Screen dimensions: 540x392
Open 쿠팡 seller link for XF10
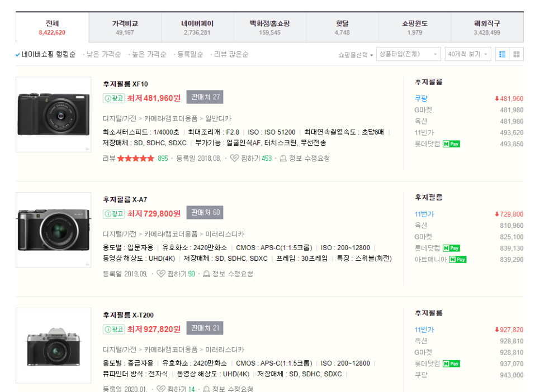(421, 98)
